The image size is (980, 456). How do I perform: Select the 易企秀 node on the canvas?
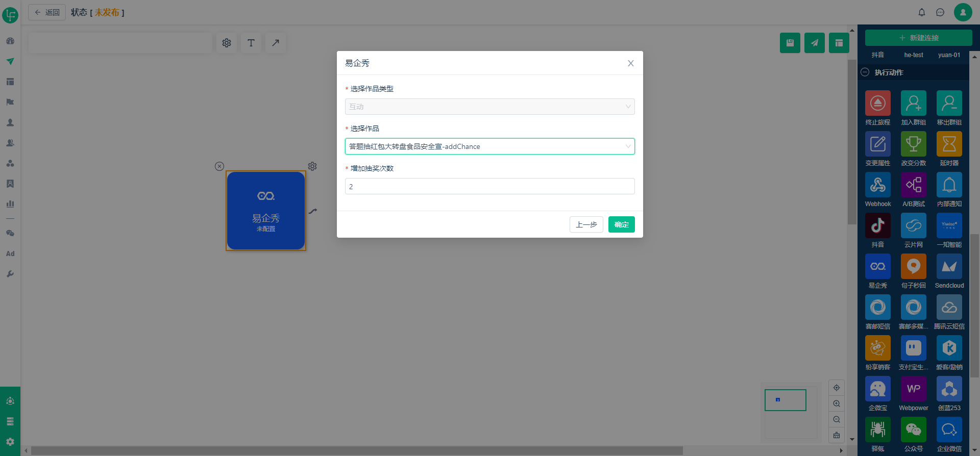tap(266, 211)
